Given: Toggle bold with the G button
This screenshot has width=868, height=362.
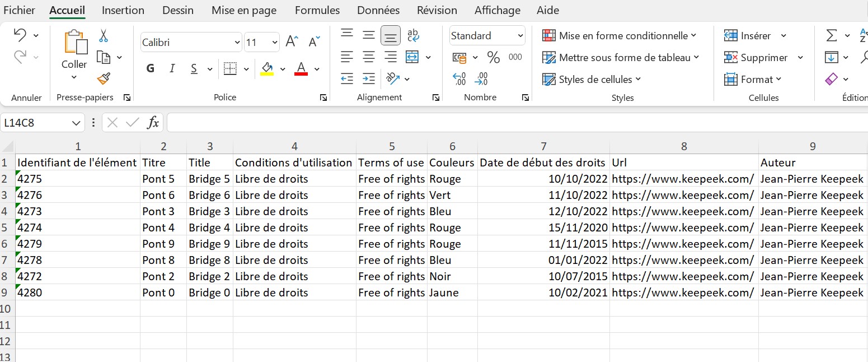Looking at the screenshot, I should pos(149,68).
